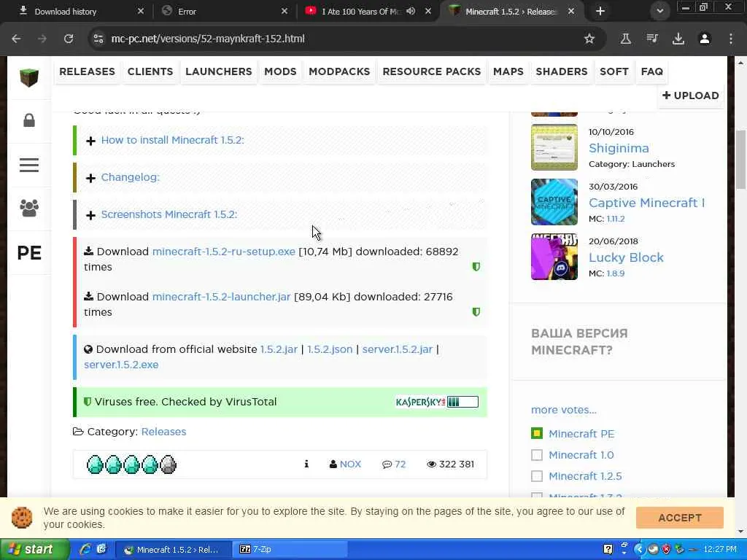
Task: Open the RESOURCE PACKS menu
Action: [432, 71]
